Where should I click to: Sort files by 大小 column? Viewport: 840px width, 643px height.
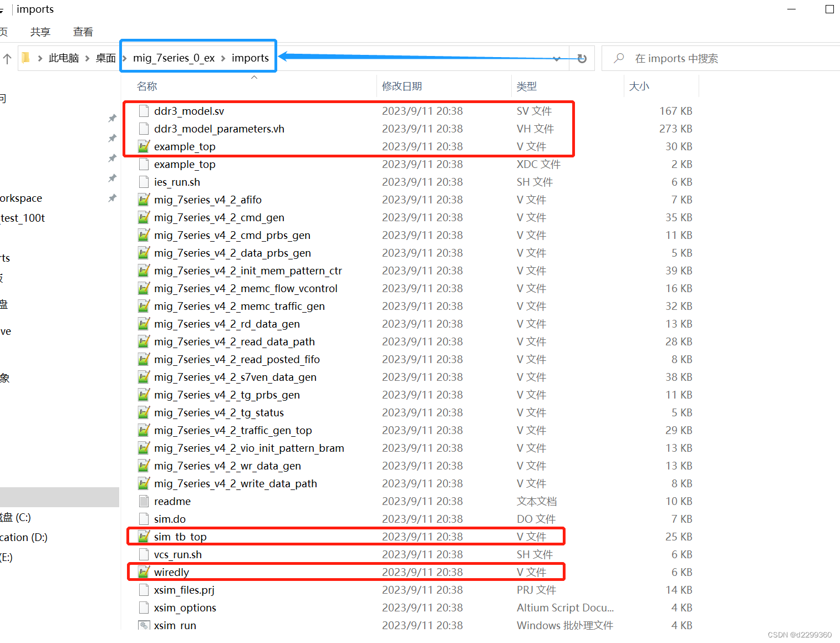639,86
